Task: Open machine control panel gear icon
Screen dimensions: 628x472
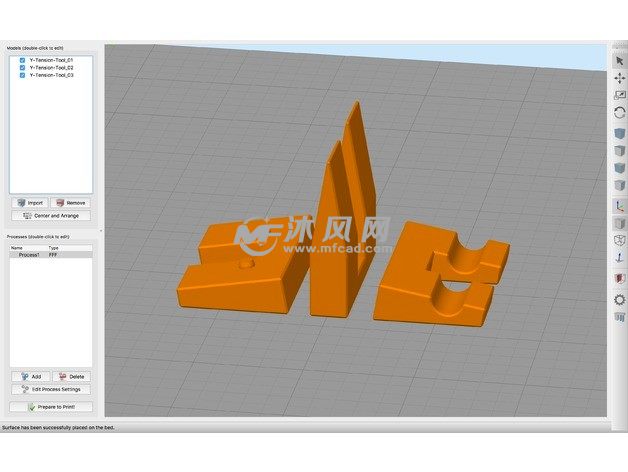Action: 619,299
